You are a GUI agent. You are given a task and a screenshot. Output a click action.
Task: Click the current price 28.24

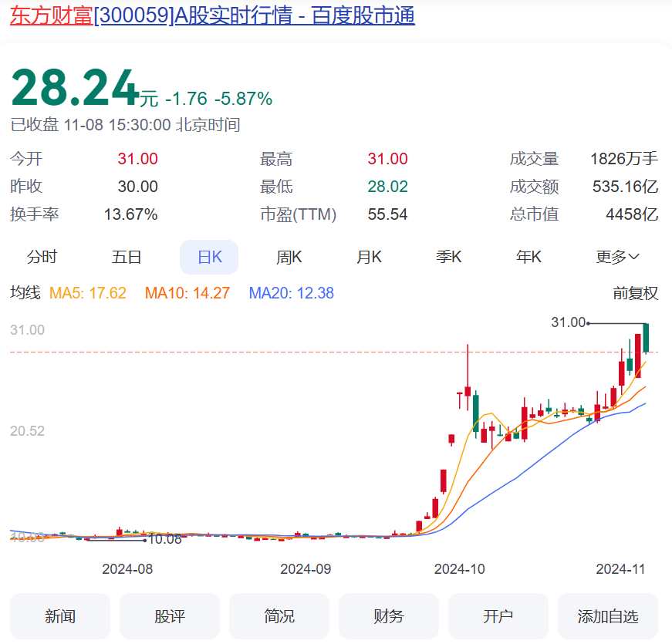(75, 88)
